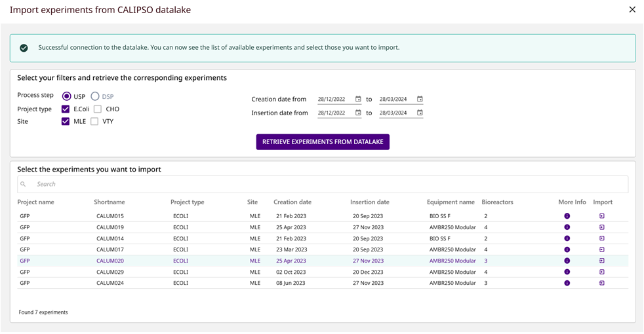This screenshot has width=644, height=334.
Task: Open More Info for CALUM019 experiment
Action: click(x=567, y=227)
